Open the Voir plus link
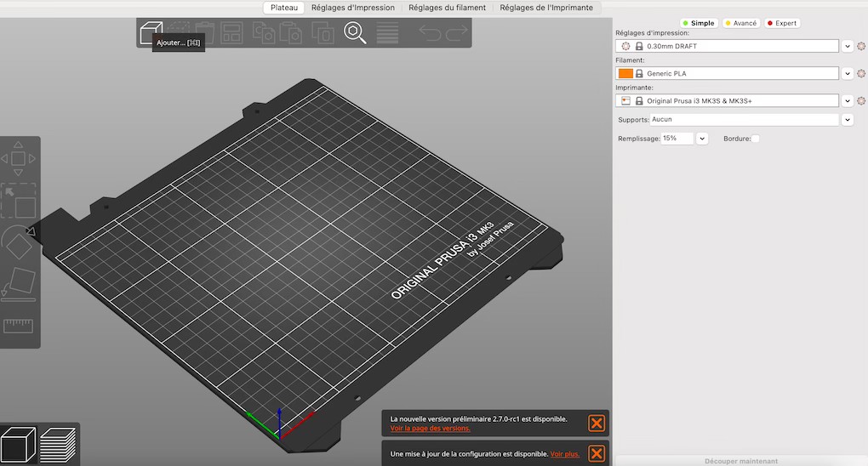The image size is (868, 466). [x=565, y=454]
